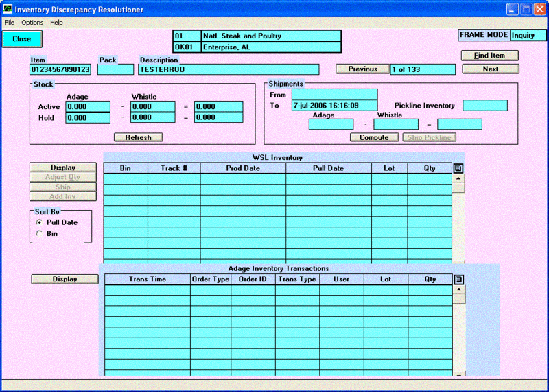Click the Shipments Adage field
The image size is (549, 392).
pos(331,124)
